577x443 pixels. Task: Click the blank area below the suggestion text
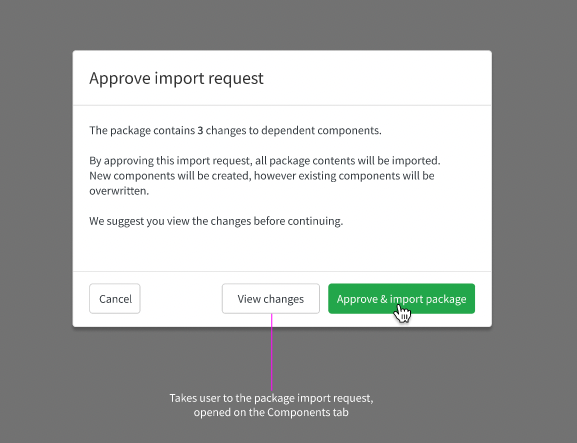coord(282,249)
